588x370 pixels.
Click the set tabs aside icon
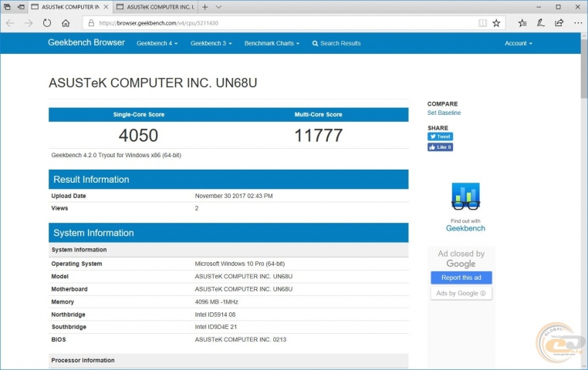pyautogui.click(x=22, y=7)
